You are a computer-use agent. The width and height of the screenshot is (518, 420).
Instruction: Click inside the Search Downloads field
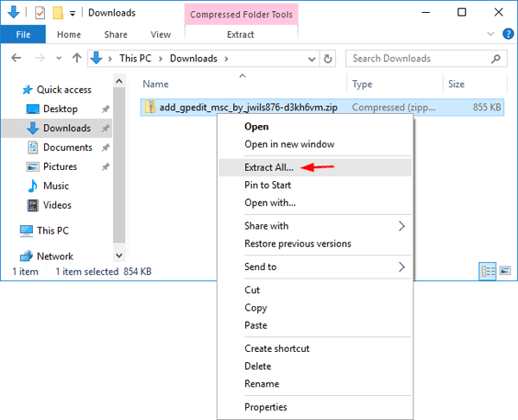point(419,59)
